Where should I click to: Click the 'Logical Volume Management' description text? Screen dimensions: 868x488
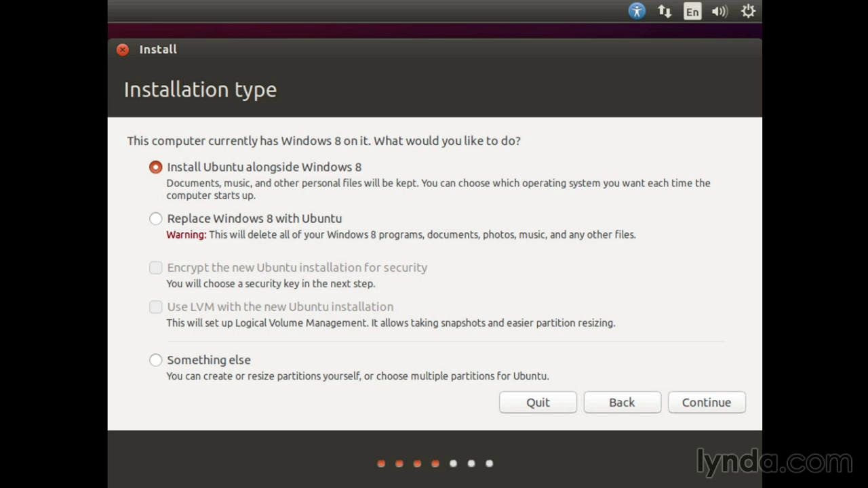pos(391,323)
